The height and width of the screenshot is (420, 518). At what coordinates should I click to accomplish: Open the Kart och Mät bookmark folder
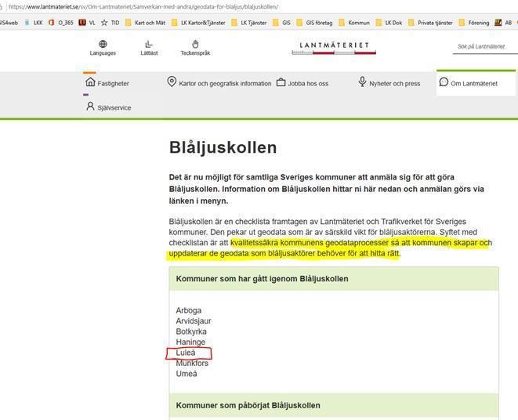point(145,23)
